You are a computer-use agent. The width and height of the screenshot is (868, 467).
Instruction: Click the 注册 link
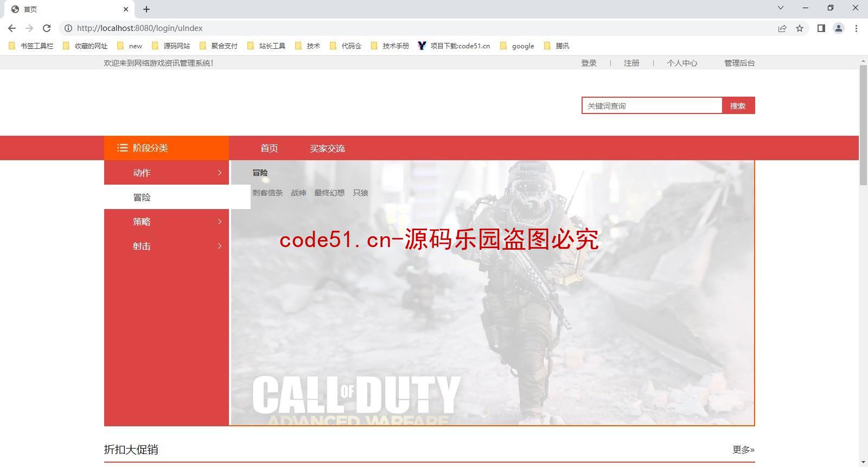click(631, 63)
